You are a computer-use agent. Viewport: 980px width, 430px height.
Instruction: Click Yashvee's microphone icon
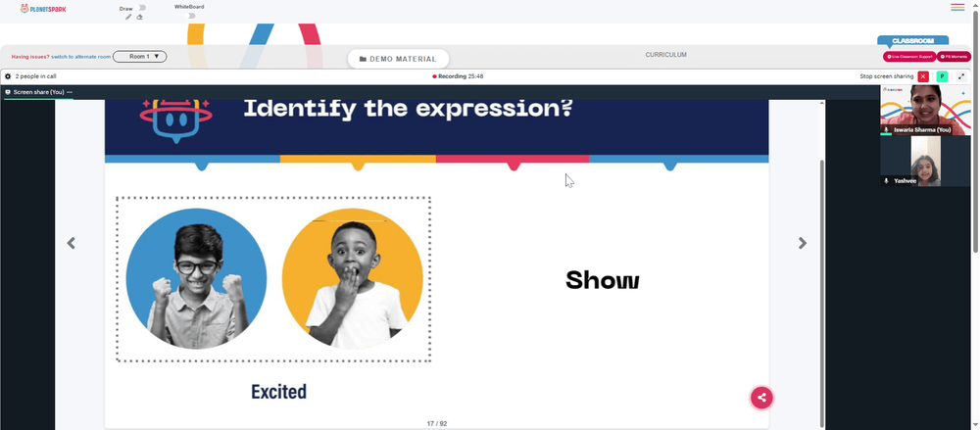[x=886, y=180]
